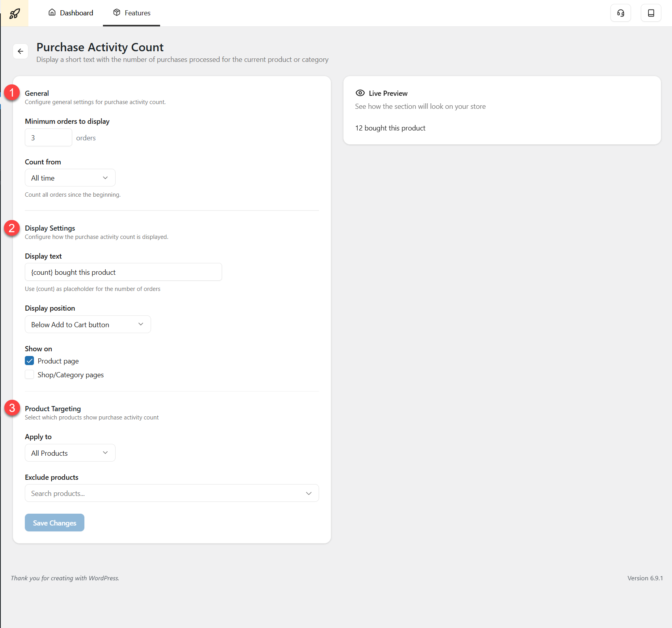Uncheck the Product page checkbox
Viewport: 672px width, 628px height.
click(30, 361)
